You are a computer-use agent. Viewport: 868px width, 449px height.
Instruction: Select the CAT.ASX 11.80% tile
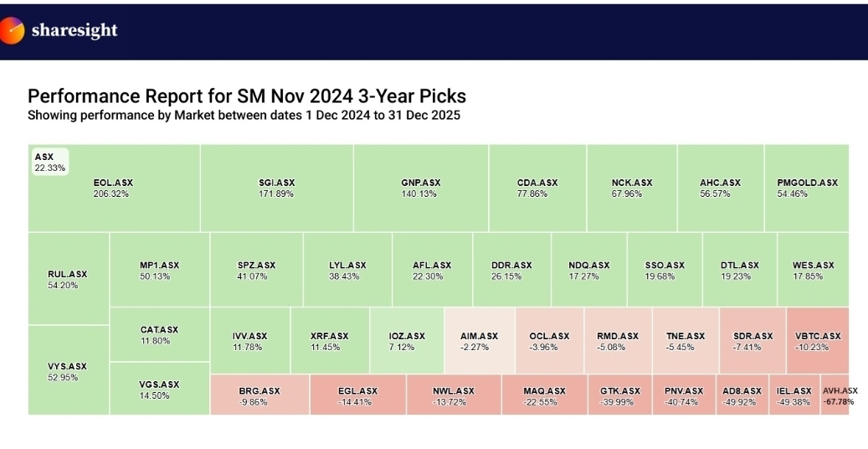[159, 335]
